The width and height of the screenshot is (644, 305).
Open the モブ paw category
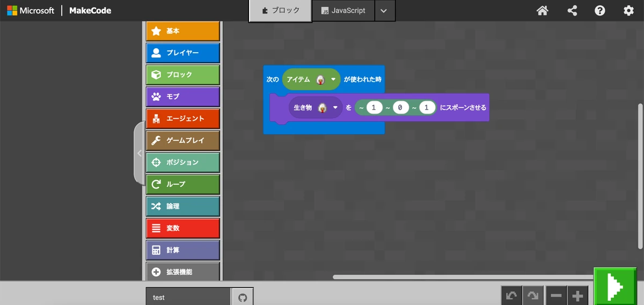[182, 97]
